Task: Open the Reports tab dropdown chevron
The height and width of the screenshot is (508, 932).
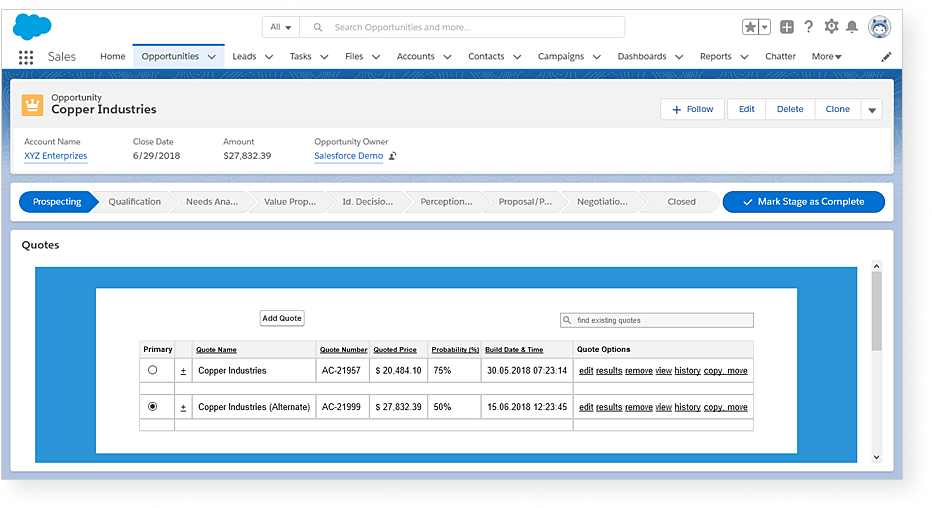Action: pyautogui.click(x=744, y=57)
